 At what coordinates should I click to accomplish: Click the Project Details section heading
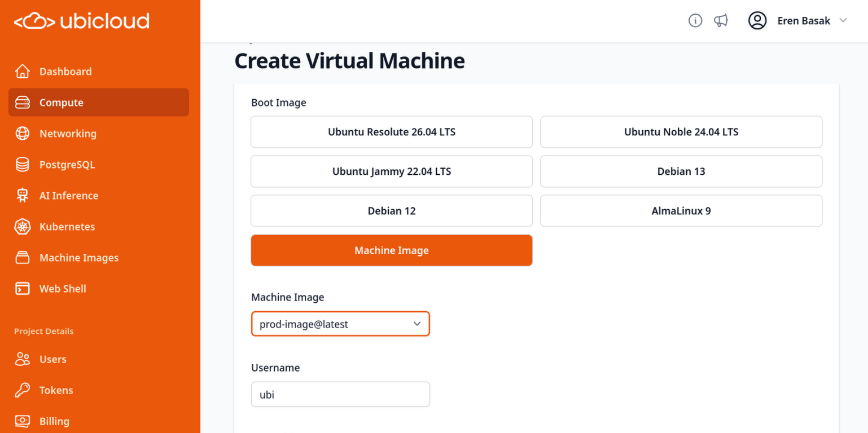pos(44,331)
